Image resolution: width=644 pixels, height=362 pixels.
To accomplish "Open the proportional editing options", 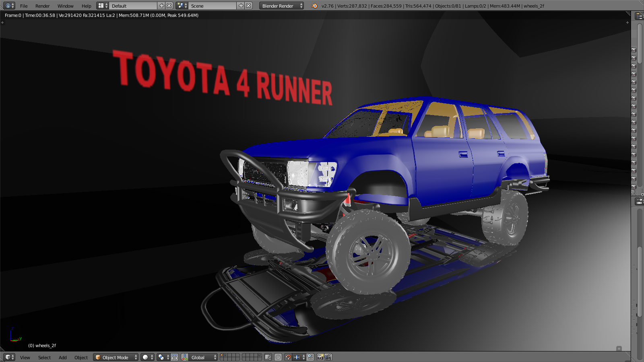I will pos(278,357).
